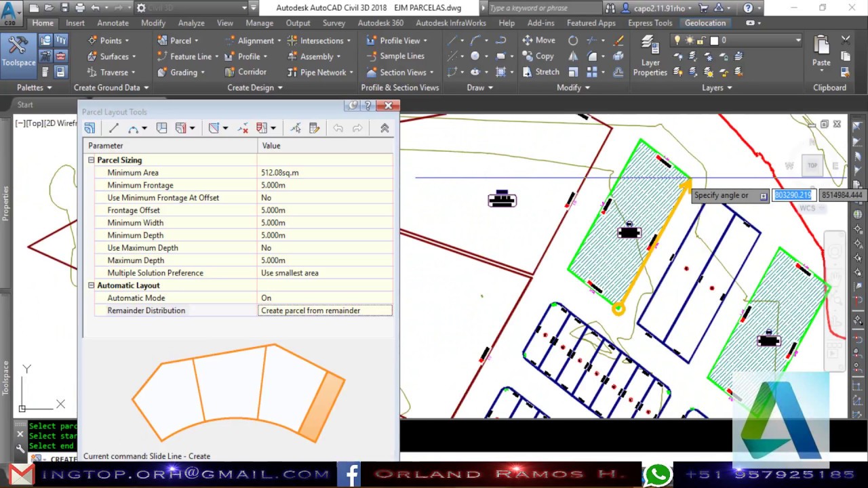Viewport: 868px width, 488px height.
Task: Open the Parcel Union tool
Action: 262,128
